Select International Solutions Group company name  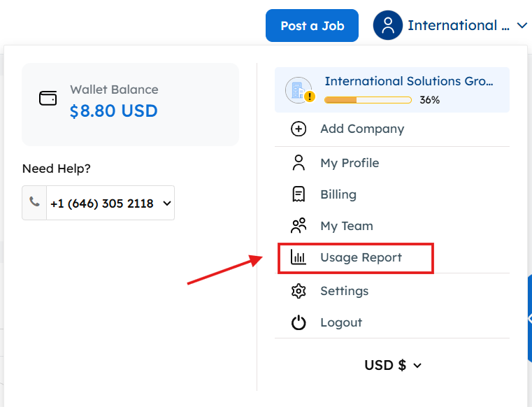point(409,81)
